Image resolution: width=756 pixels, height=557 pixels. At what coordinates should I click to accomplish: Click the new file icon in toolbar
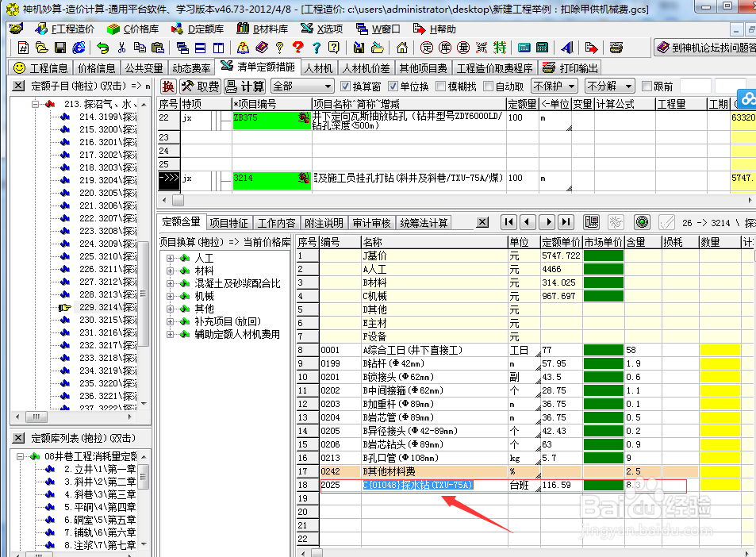click(x=23, y=48)
